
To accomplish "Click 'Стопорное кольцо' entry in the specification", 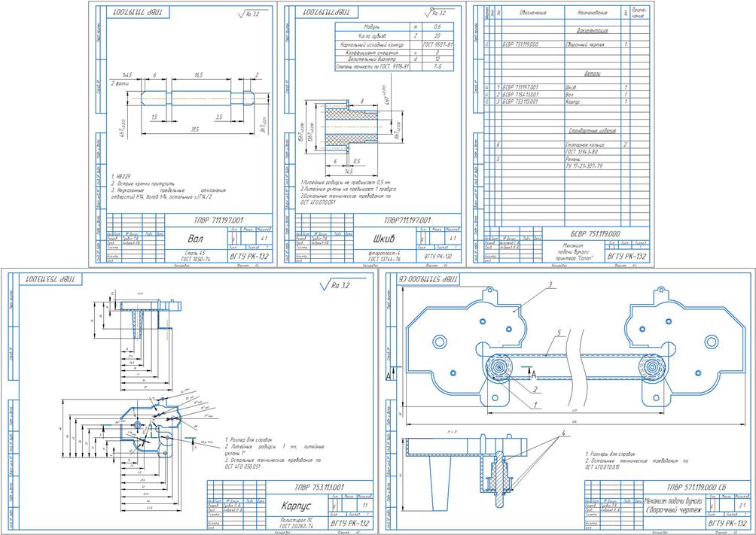I will click(584, 144).
